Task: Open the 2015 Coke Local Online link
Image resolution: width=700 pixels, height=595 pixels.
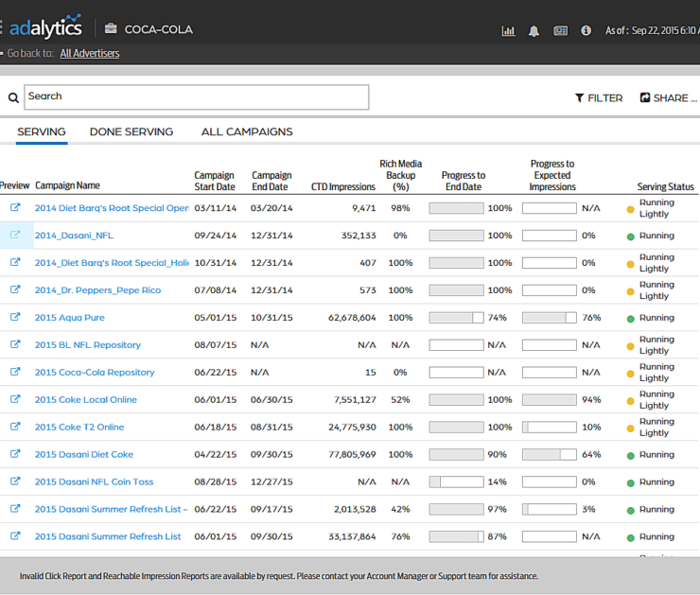Action: pyautogui.click(x=86, y=399)
